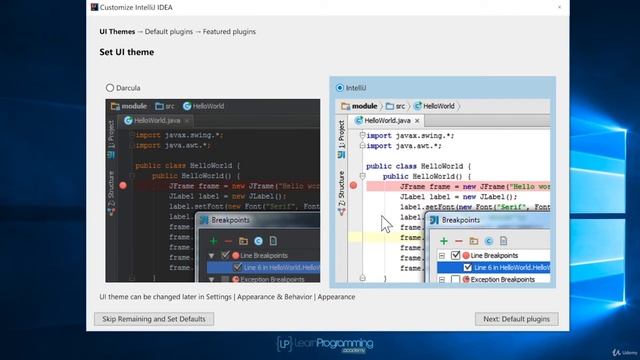This screenshot has height=360, width=640.
Task: Collapse Line Breakpoints arrow in Darcula preview
Action: pos(211,256)
